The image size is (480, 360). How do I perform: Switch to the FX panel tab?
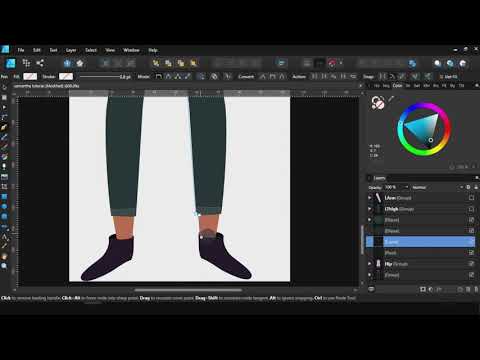[x=444, y=86]
